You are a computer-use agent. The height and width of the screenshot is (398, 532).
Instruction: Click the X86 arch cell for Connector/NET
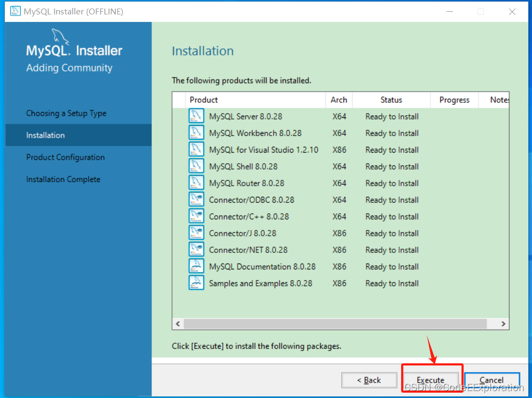[x=339, y=250]
